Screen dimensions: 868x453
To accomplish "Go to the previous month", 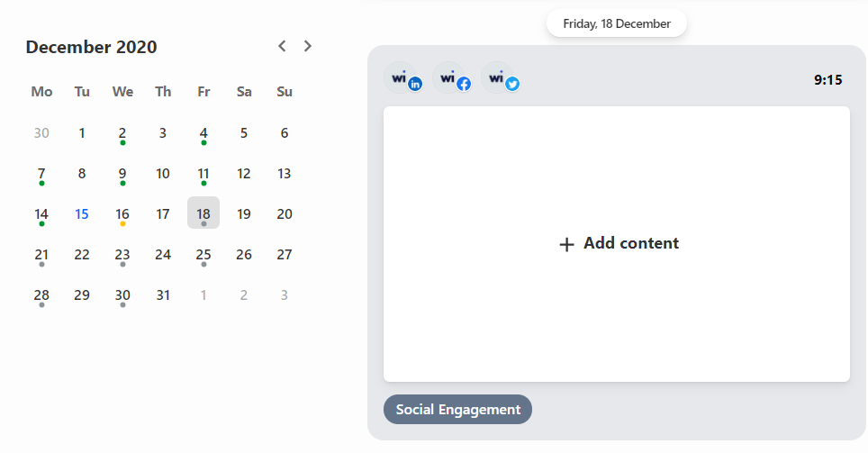I will (282, 46).
